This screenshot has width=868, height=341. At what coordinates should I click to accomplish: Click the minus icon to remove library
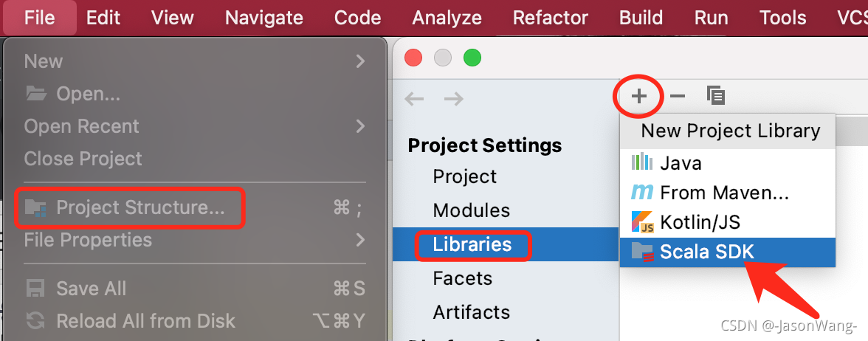pyautogui.click(x=678, y=96)
